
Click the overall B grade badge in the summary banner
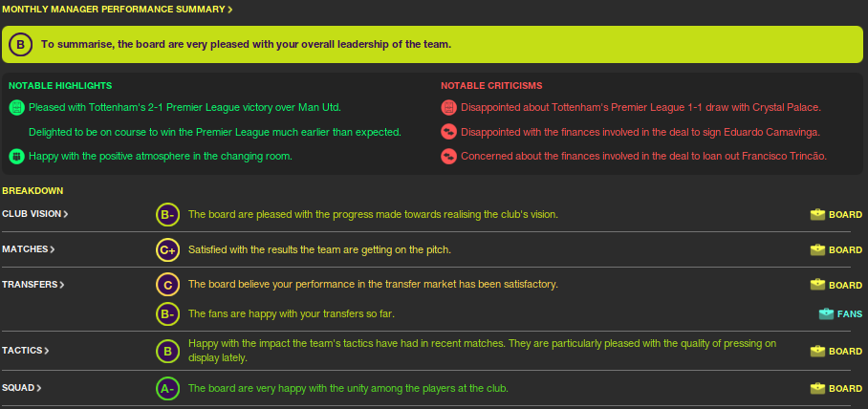pos(21,44)
